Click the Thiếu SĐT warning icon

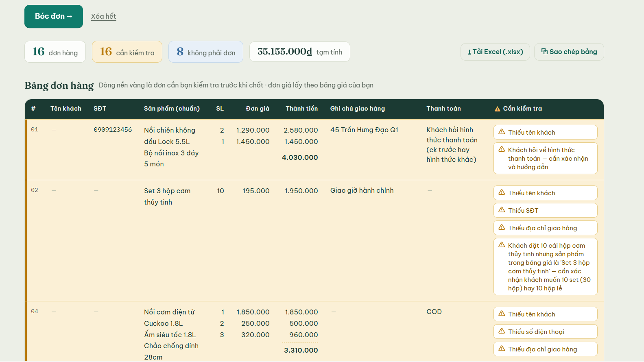point(502,210)
